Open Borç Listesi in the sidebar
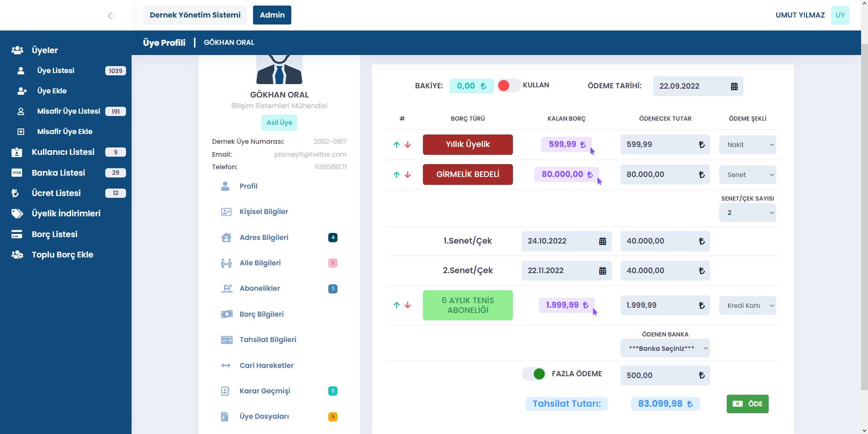This screenshot has height=434, width=868. pyautogui.click(x=54, y=234)
